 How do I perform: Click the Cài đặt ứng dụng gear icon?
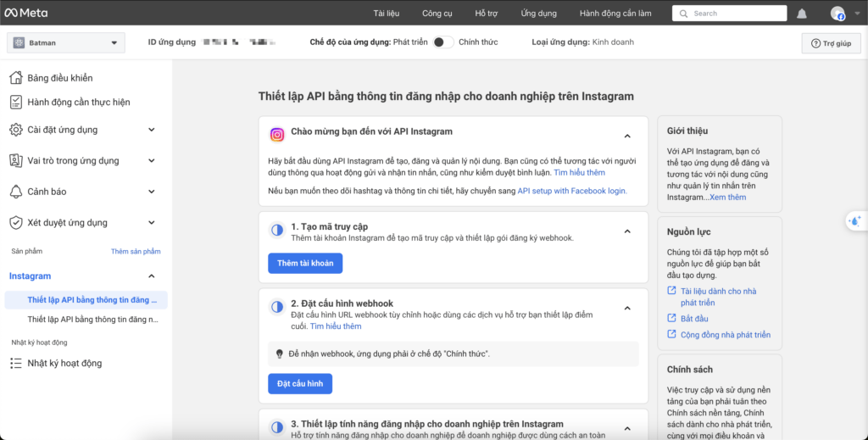[16, 130]
